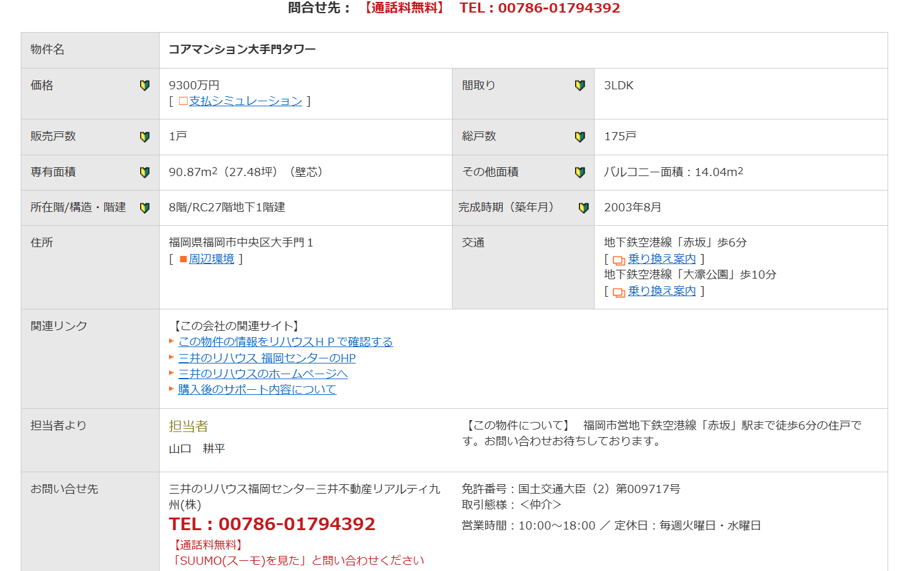Click the transfer guide window icon for 大濠公園
Image resolution: width=924 pixels, height=571 pixels.
619,292
